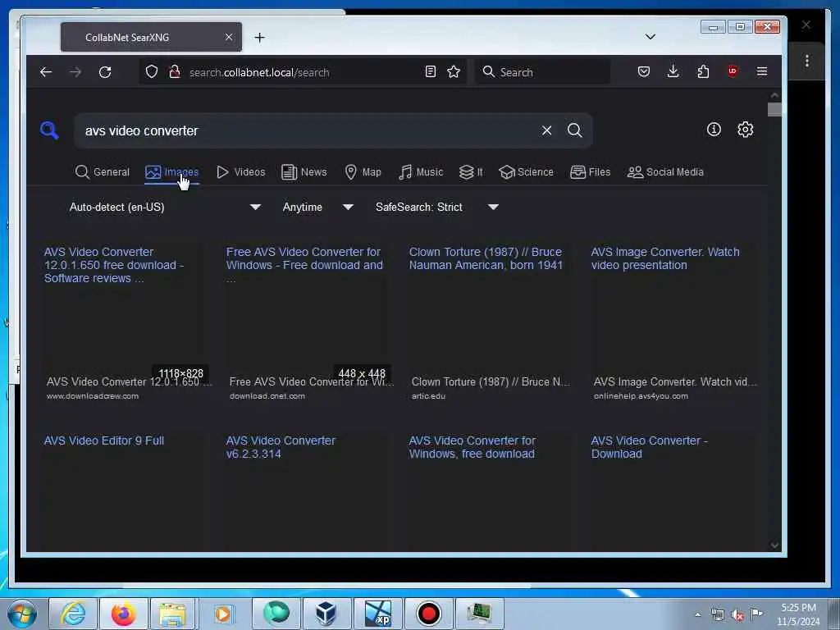Open the AVS Video Converter v6.2.3.314 result
Viewport: 840px width, 630px height.
coord(281,447)
